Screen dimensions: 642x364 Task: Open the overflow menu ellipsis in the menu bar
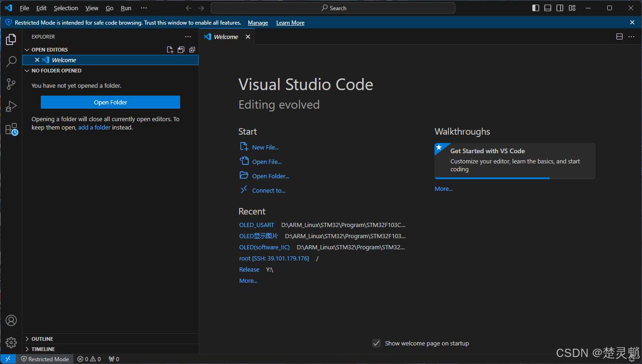pyautogui.click(x=144, y=8)
